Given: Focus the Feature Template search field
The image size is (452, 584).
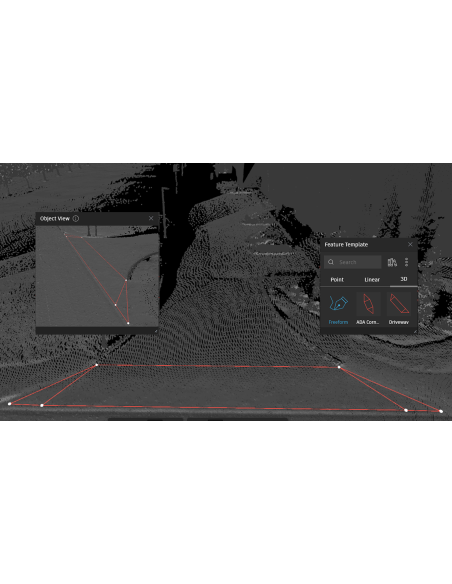Looking at the screenshot, I should pyautogui.click(x=353, y=262).
